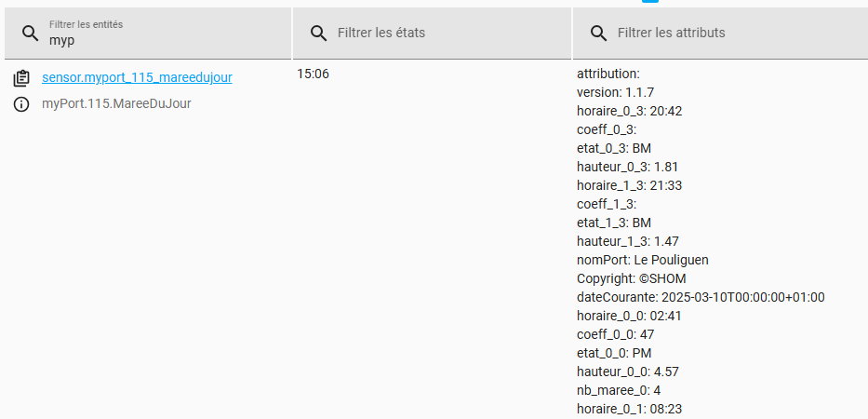Image resolution: width=868 pixels, height=419 pixels.
Task: Open entity info via the info icon
Action: tap(22, 104)
